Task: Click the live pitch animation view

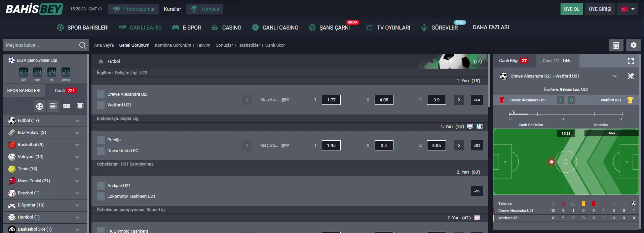Action: 566,162
